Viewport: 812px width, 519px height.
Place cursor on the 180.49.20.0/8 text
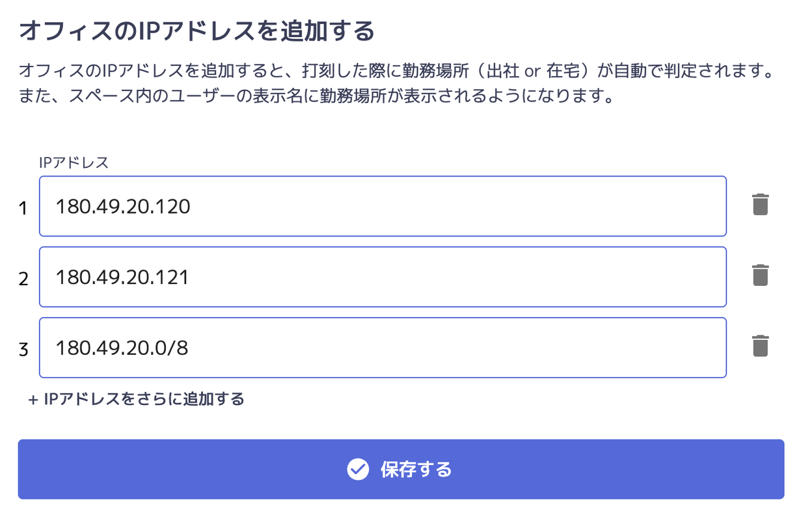pyautogui.click(x=122, y=348)
